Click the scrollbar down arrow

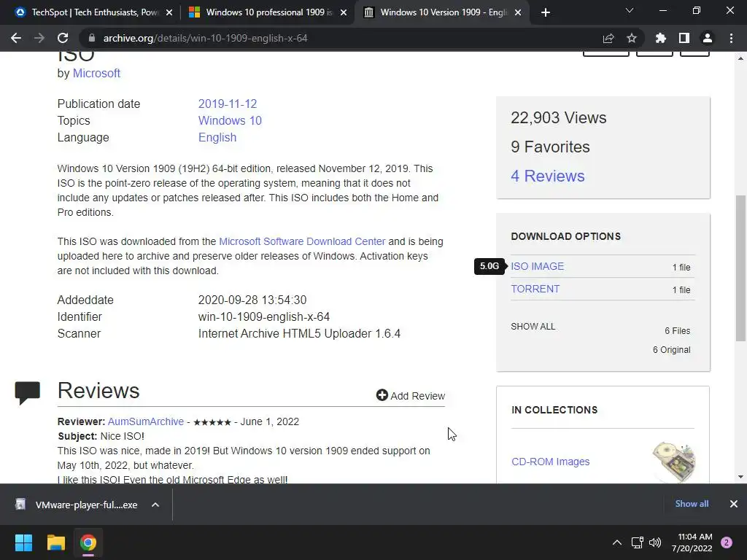coord(740,477)
